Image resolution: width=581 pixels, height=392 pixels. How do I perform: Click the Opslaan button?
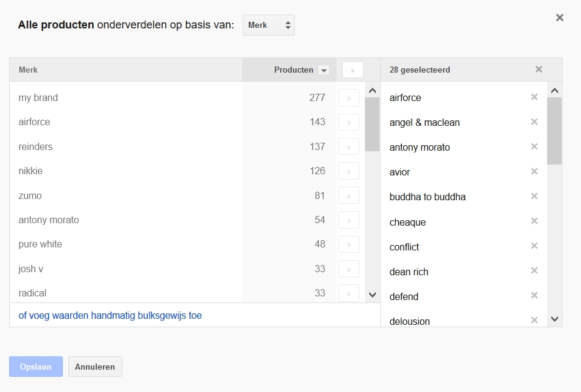point(36,367)
